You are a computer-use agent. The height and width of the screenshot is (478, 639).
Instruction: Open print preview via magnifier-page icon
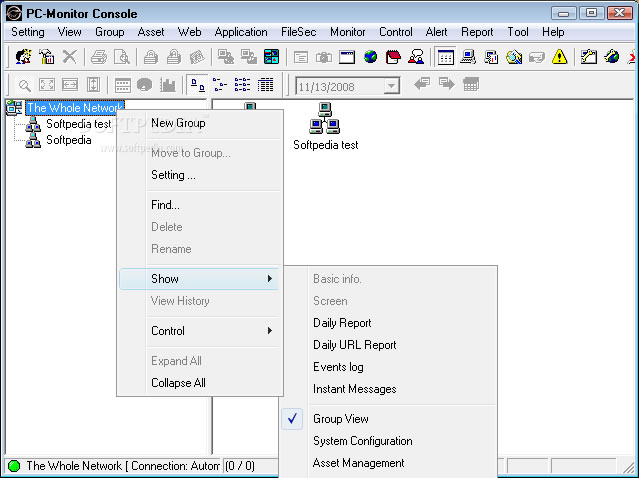121,57
